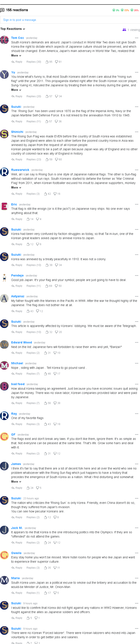This screenshot has height=644, width=140.
Task: Open Edward Wood's profile name link
Action: click(x=21, y=342)
